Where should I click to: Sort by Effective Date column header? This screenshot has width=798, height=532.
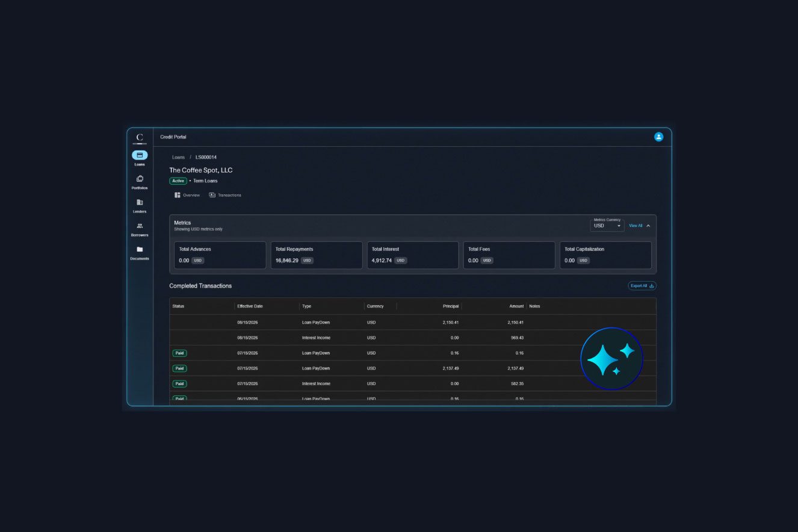pyautogui.click(x=250, y=306)
